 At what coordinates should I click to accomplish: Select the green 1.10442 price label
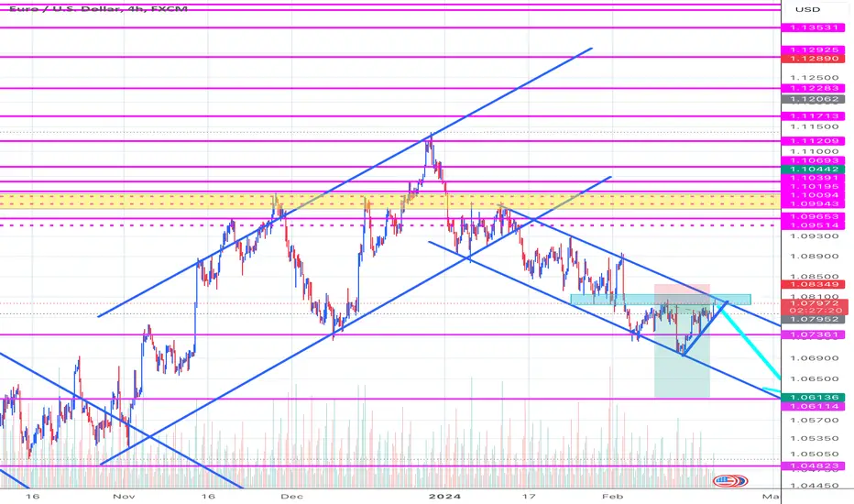(x=813, y=170)
